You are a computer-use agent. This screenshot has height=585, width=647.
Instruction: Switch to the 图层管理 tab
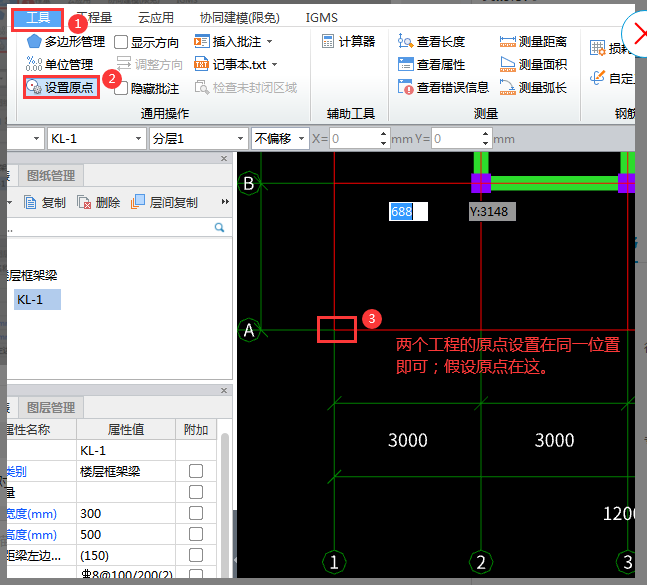[x=51, y=408]
